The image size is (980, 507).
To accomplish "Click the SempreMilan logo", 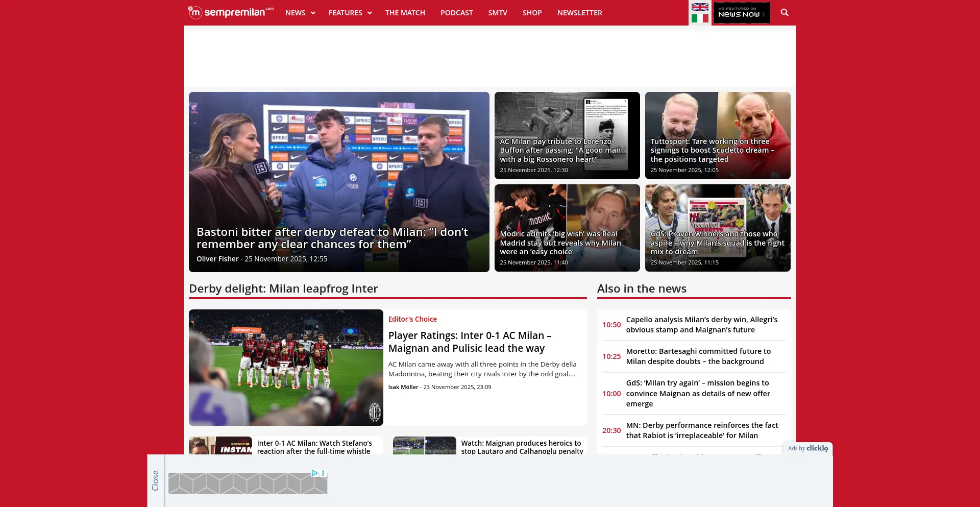I will pyautogui.click(x=231, y=12).
